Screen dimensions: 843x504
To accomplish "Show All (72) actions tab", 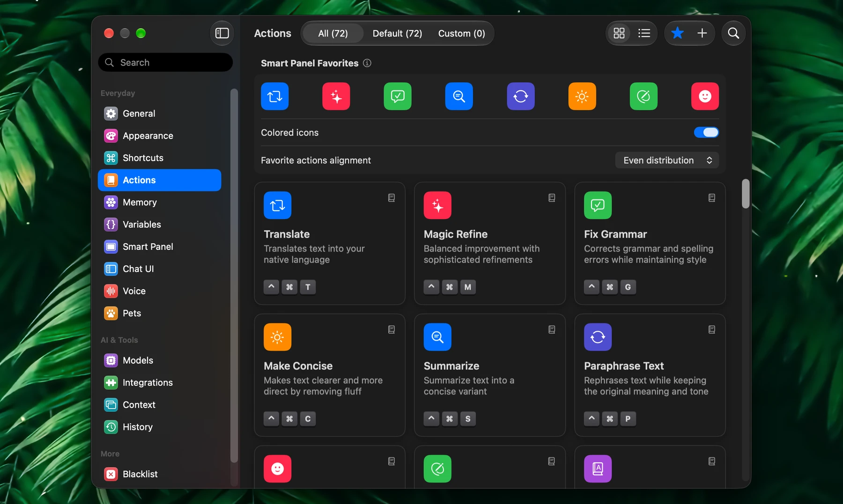I will click(x=333, y=33).
